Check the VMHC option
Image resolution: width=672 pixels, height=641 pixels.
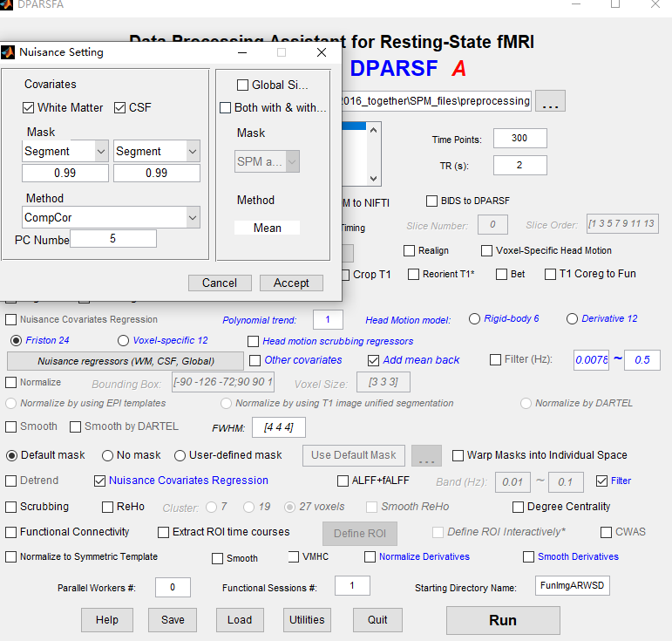click(x=294, y=556)
